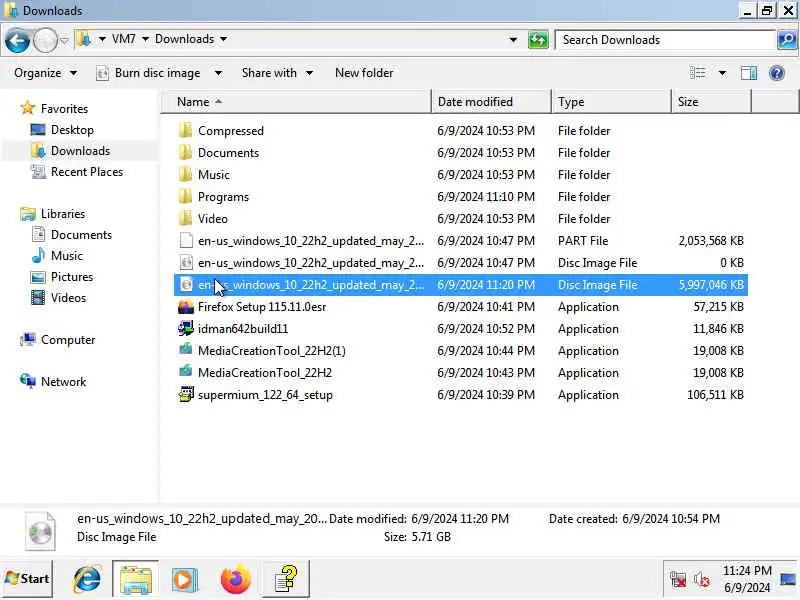Expand the arrow before VM7 in address bar
800x600 pixels.
click(x=102, y=39)
